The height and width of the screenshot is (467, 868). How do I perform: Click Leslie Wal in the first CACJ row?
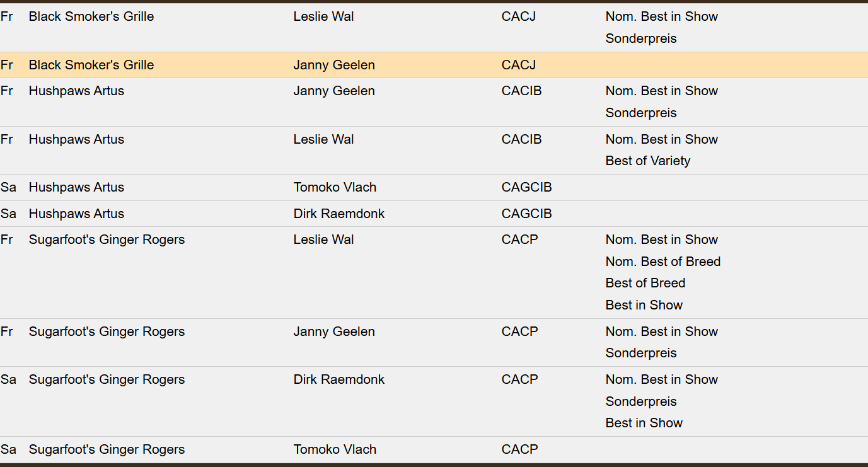(x=323, y=16)
